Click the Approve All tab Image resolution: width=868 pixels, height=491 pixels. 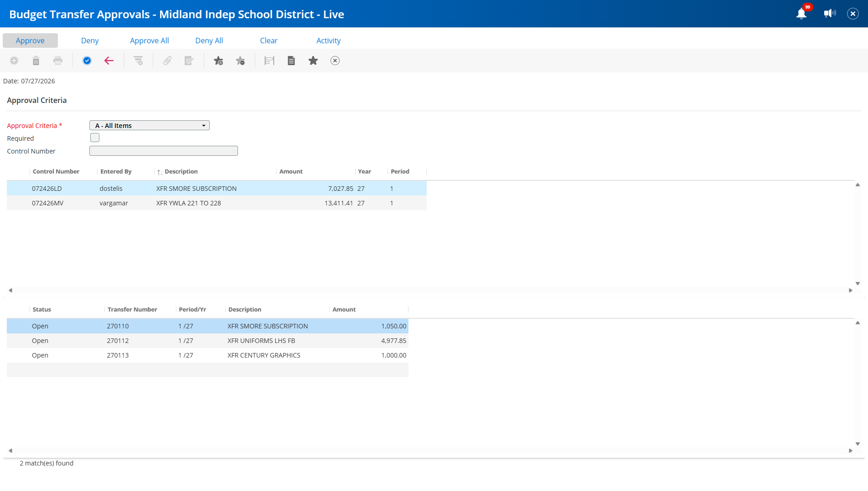(150, 41)
